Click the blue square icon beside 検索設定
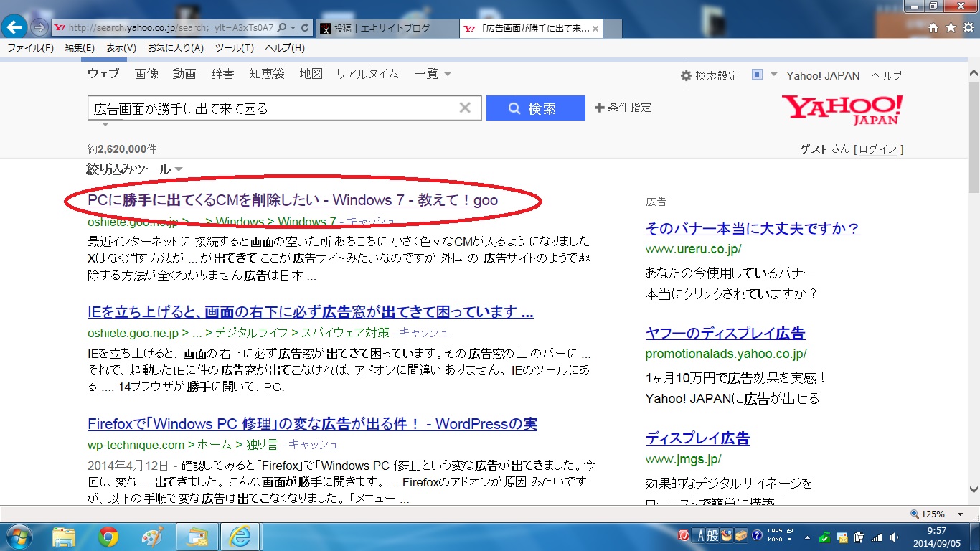The height and width of the screenshot is (551, 980). [757, 75]
